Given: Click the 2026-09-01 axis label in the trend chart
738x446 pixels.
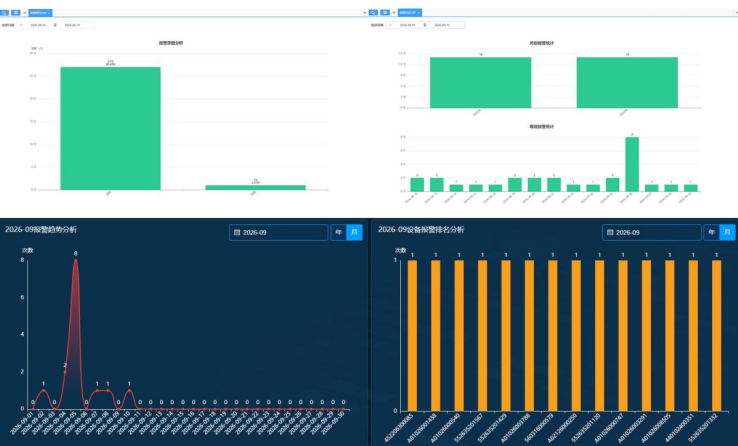Looking at the screenshot, I should point(21,423).
